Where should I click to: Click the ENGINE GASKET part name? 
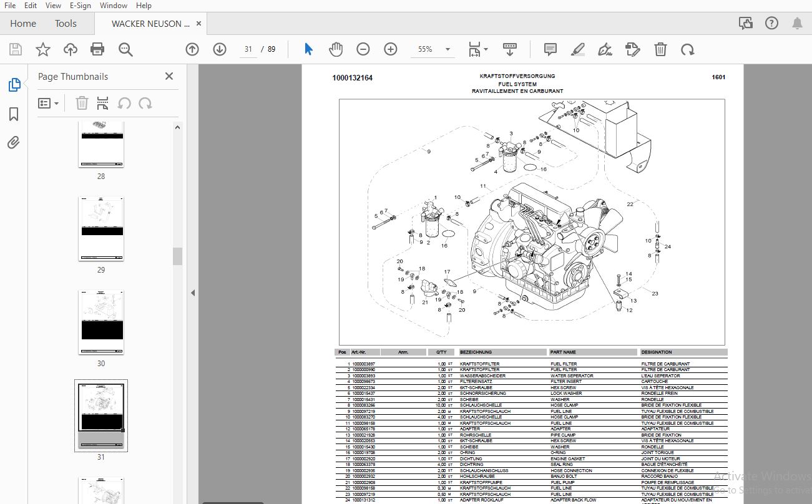pyautogui.click(x=567, y=458)
